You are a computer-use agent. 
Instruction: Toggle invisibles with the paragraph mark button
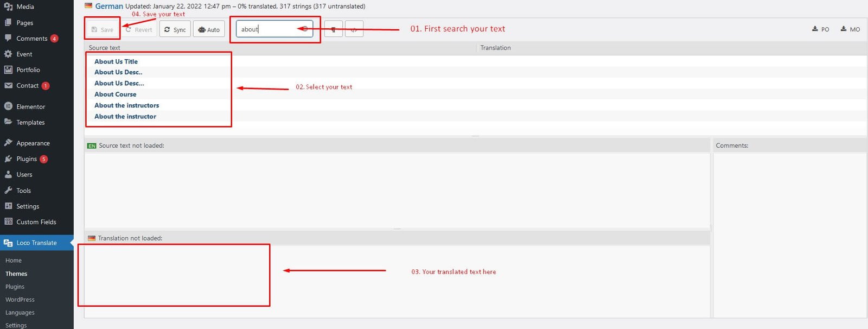point(333,30)
